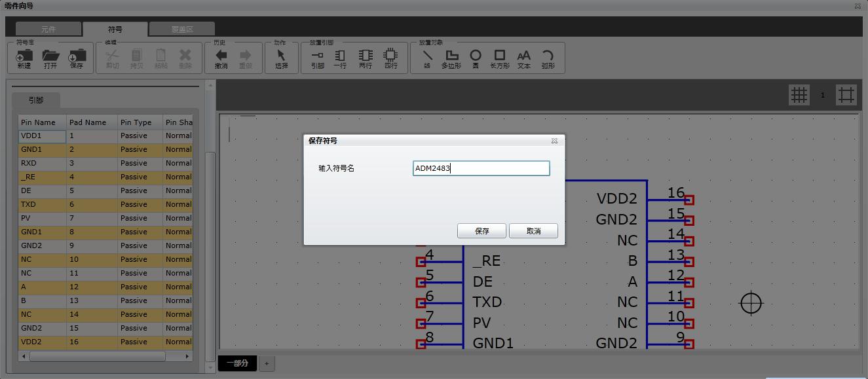
Task: Click the crosshair origin marker on canvas
Action: click(x=751, y=303)
